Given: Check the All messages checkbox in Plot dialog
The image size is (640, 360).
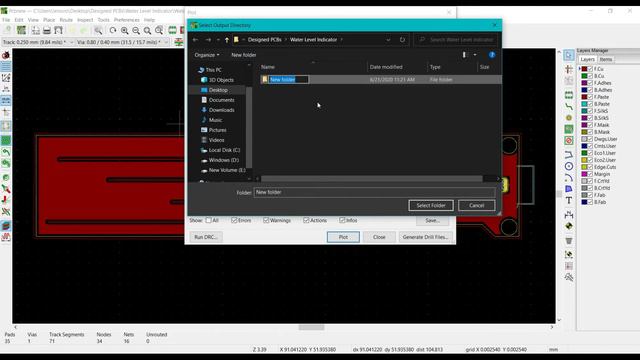Looking at the screenshot, I should (x=209, y=220).
